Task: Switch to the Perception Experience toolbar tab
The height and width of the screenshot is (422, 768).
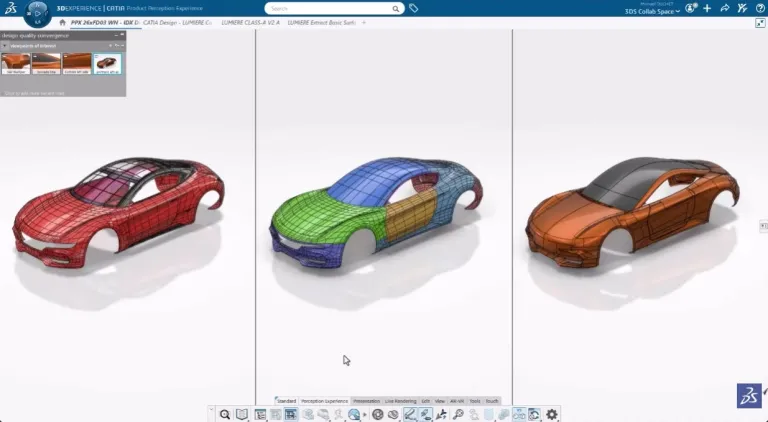Action: (324, 401)
